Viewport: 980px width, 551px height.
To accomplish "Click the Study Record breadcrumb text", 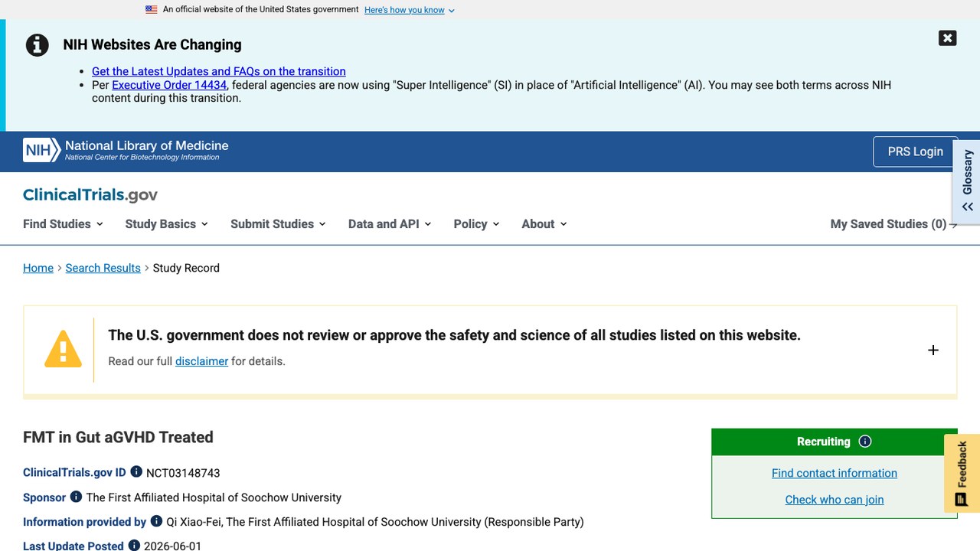I will pyautogui.click(x=186, y=268).
